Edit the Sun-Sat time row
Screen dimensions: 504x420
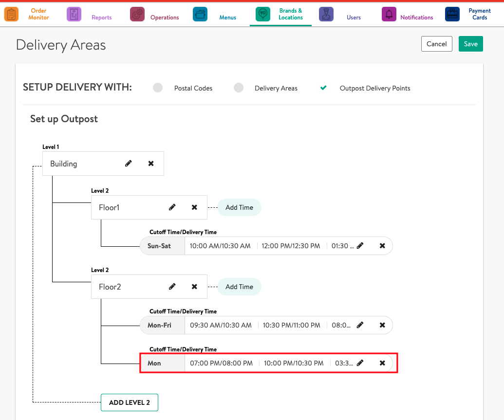coord(360,246)
